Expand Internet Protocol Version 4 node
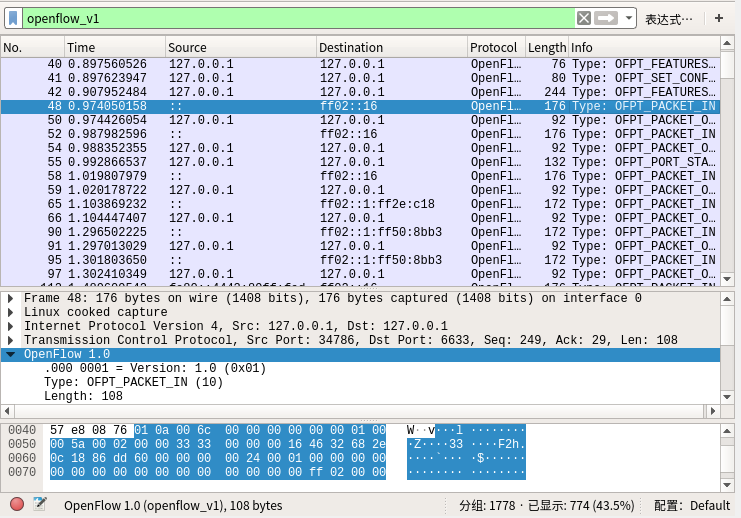The width and height of the screenshot is (741, 518). 10,326
